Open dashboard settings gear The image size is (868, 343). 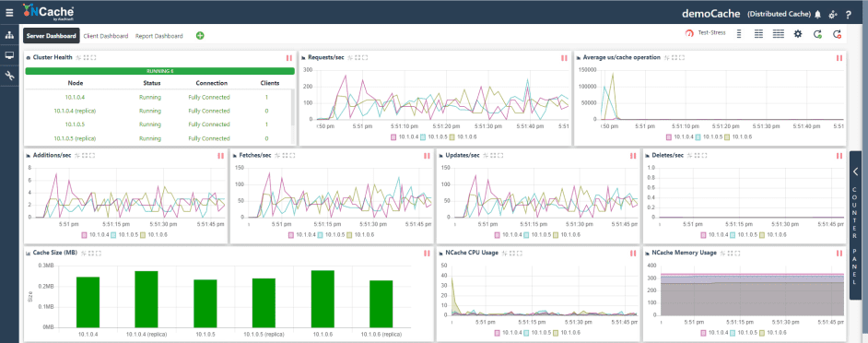pyautogui.click(x=798, y=34)
